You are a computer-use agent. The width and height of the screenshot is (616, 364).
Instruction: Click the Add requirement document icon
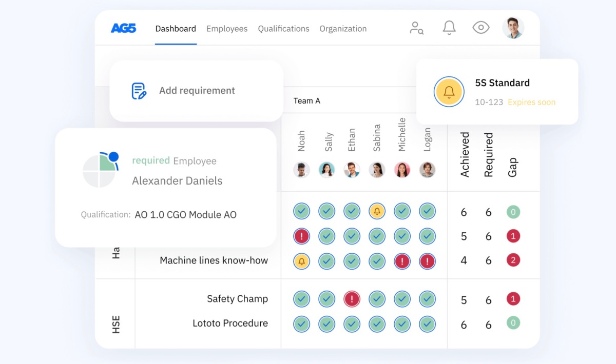pyautogui.click(x=139, y=91)
